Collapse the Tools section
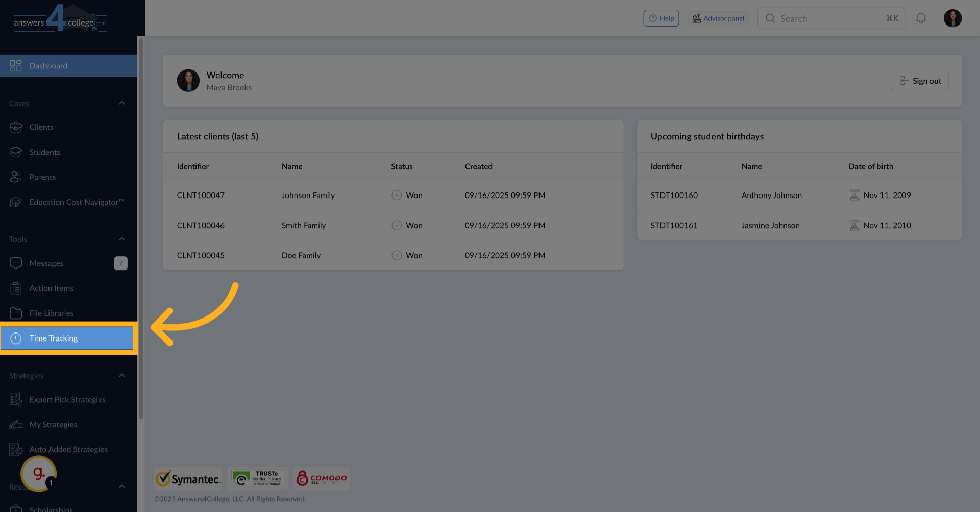The width and height of the screenshot is (980, 512). click(122, 238)
